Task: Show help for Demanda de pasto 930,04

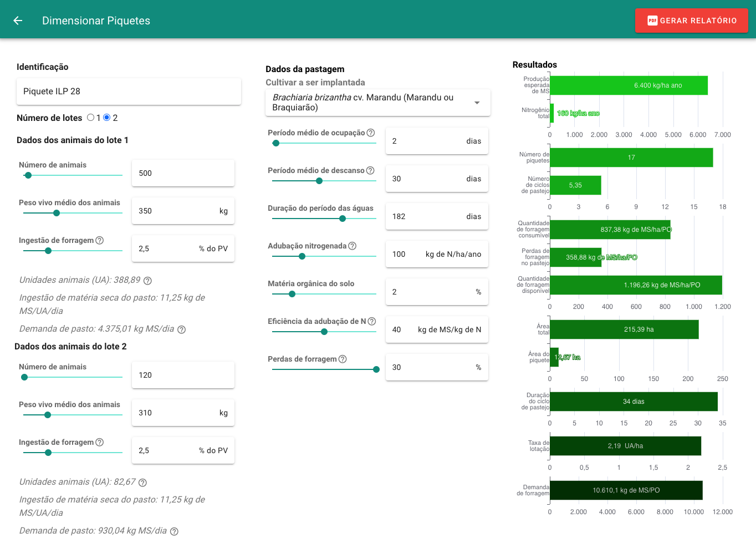Action: (174, 531)
